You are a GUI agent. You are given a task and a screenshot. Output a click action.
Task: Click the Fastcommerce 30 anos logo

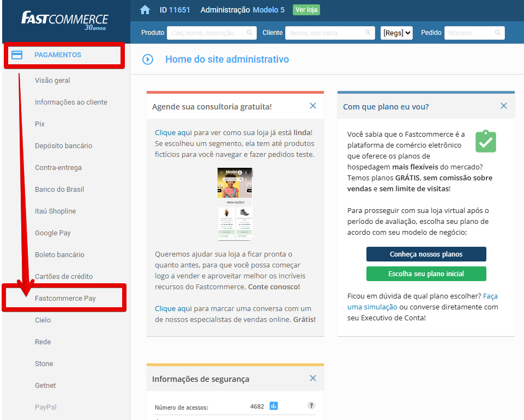pyautogui.click(x=65, y=21)
